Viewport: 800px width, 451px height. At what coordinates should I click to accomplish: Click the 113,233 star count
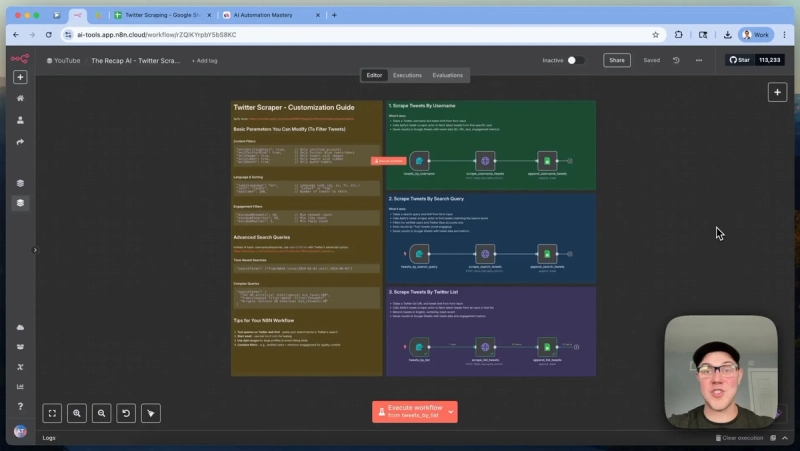tap(769, 60)
